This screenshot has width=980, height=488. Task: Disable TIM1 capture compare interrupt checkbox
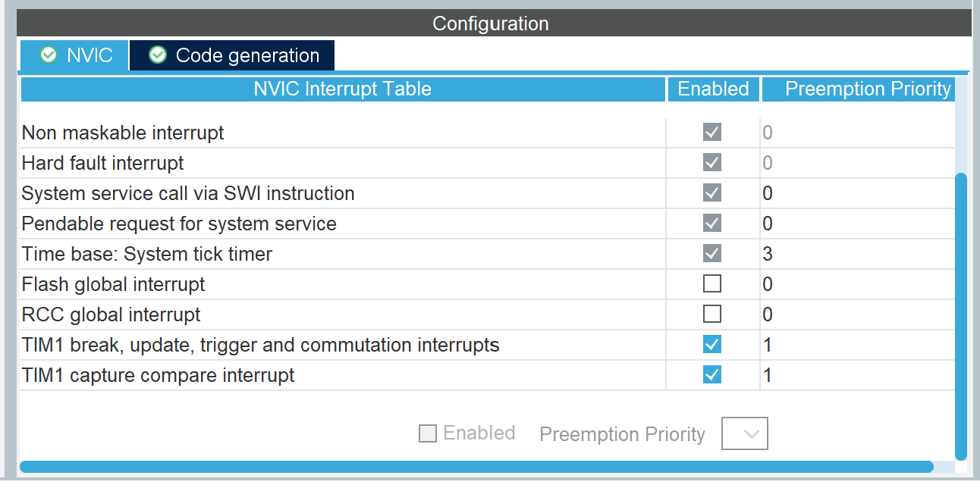click(712, 375)
